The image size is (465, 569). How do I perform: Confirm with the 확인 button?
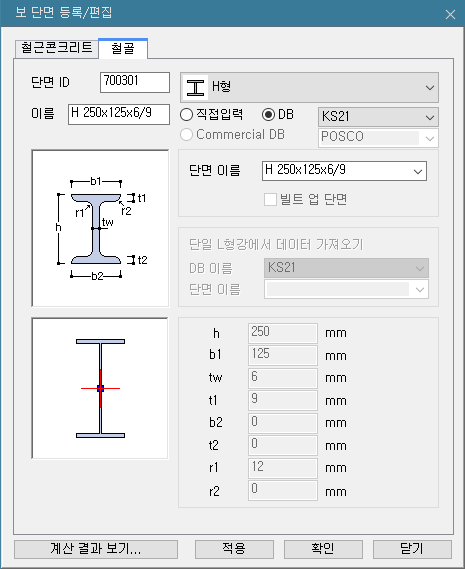[x=323, y=549]
